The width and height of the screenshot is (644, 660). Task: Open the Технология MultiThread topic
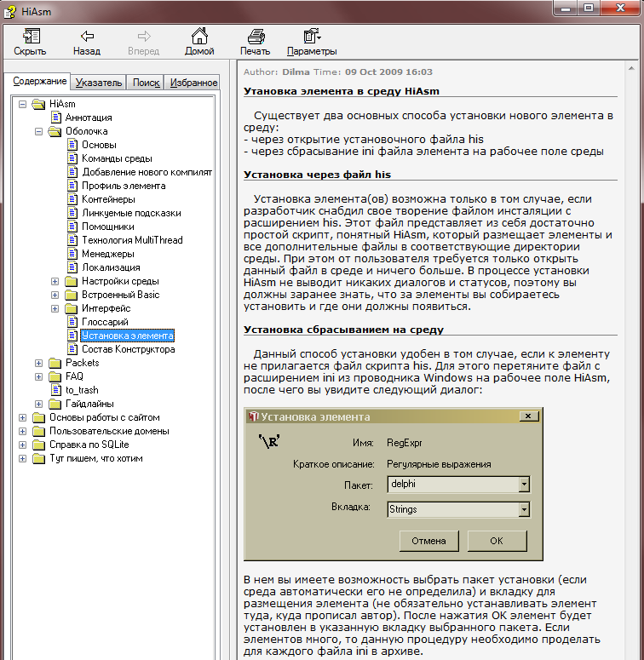coord(132,240)
